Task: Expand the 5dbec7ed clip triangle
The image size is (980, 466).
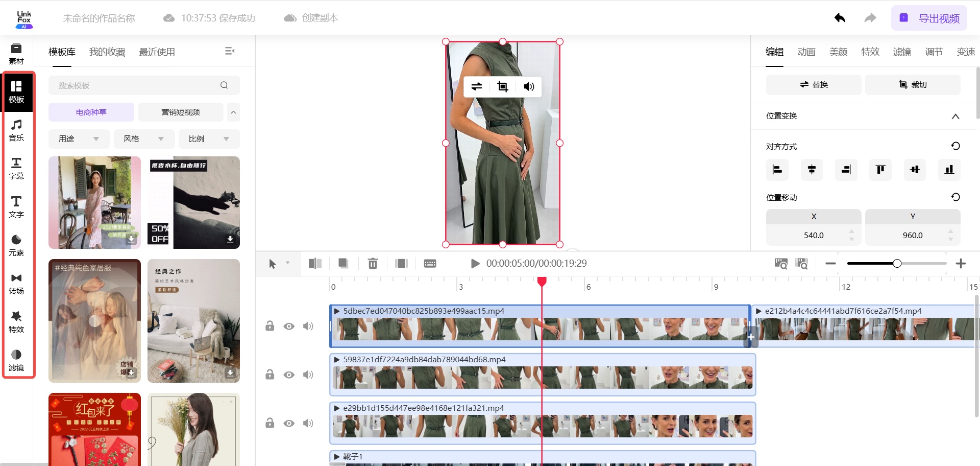Action: click(x=337, y=311)
